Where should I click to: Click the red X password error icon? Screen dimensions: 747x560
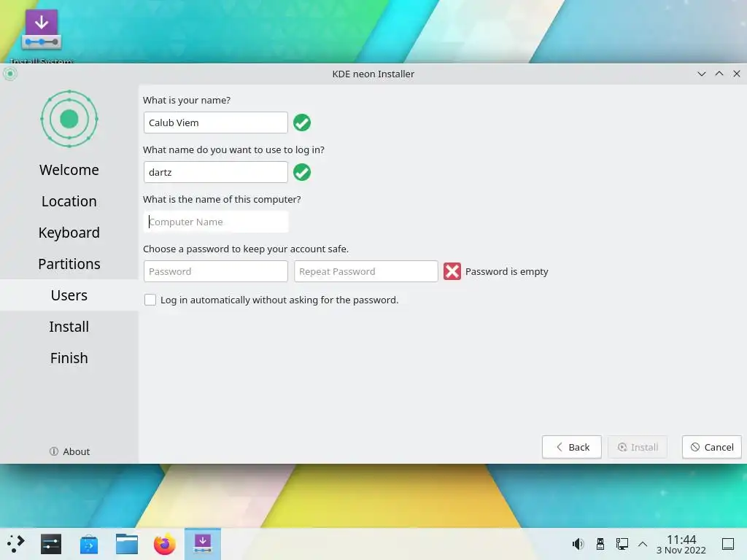(452, 271)
